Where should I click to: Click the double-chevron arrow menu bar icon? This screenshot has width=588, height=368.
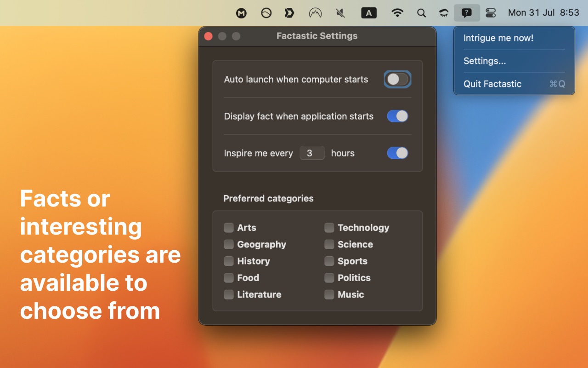coord(289,13)
